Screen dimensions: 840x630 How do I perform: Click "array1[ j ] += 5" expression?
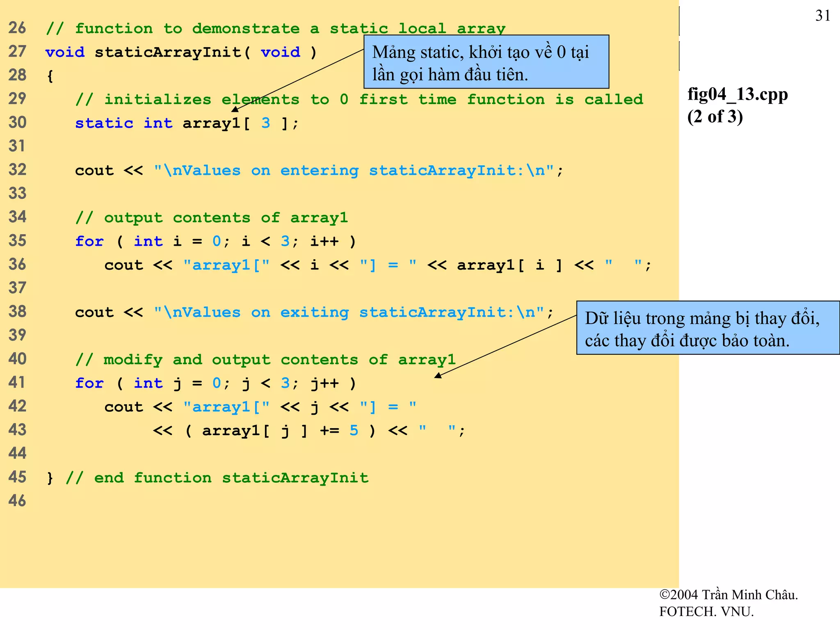pos(281,431)
